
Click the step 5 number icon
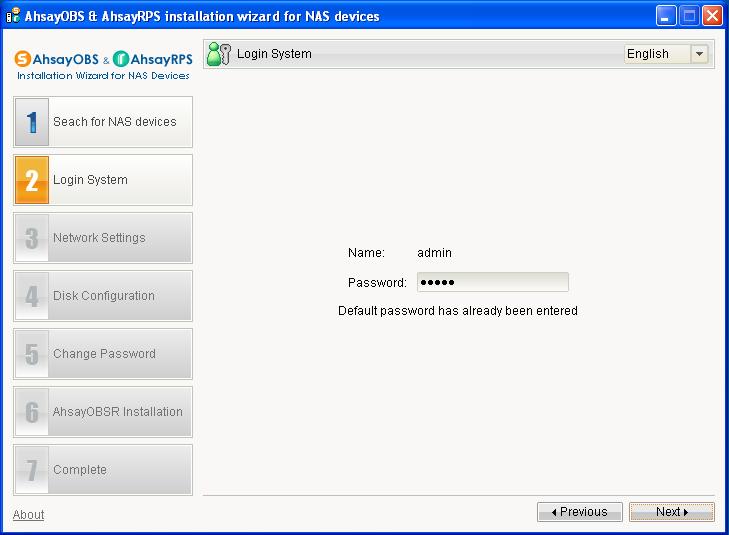[x=32, y=354]
